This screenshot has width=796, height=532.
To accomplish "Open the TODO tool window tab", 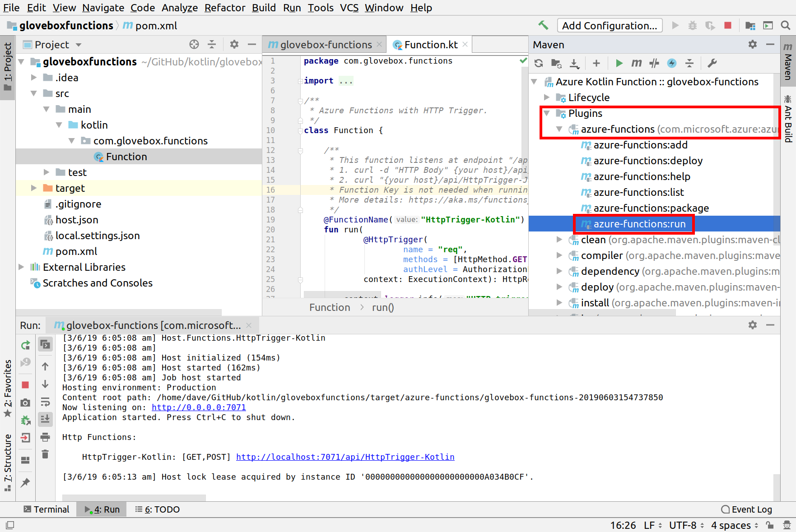I will [158, 509].
